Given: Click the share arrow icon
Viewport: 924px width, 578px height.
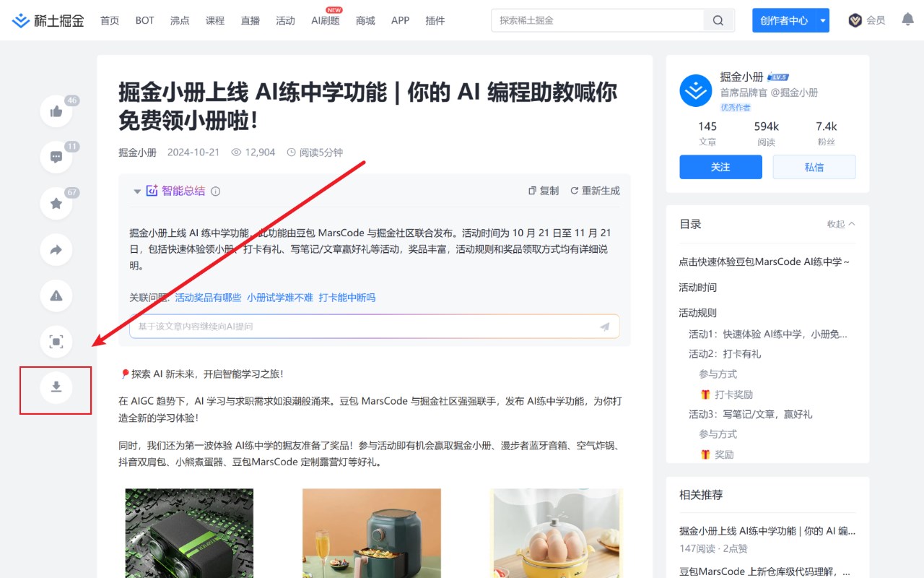Looking at the screenshot, I should click(x=56, y=250).
